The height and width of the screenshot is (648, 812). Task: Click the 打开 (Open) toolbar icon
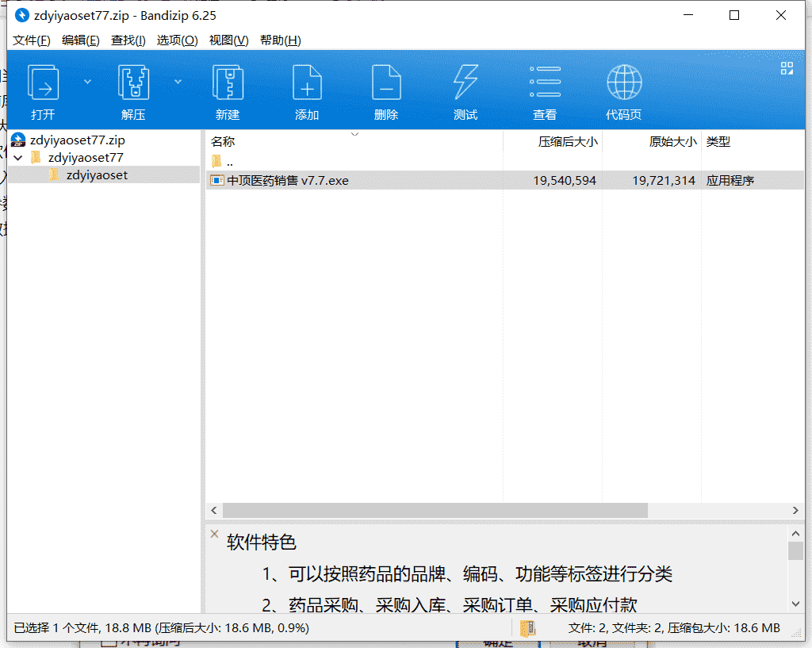point(43,82)
